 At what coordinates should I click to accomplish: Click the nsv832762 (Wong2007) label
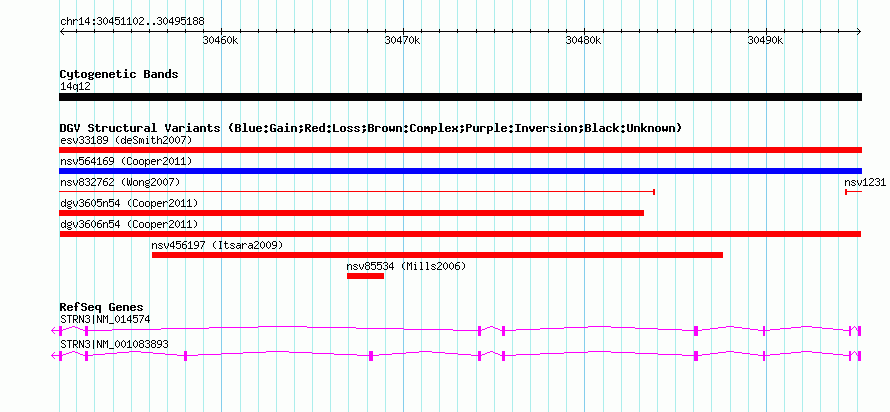[119, 182]
